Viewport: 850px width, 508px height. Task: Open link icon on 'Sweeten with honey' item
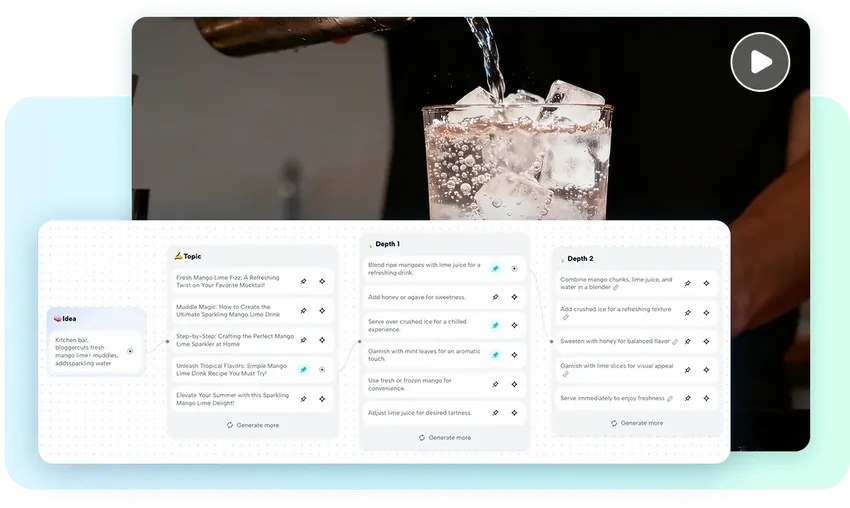tap(675, 342)
